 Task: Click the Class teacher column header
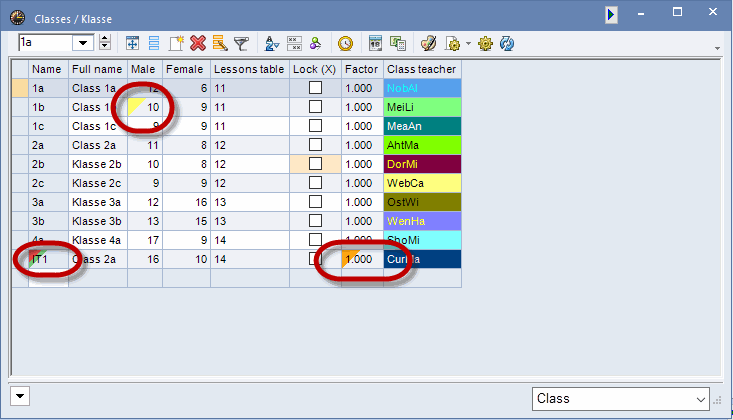(x=423, y=69)
